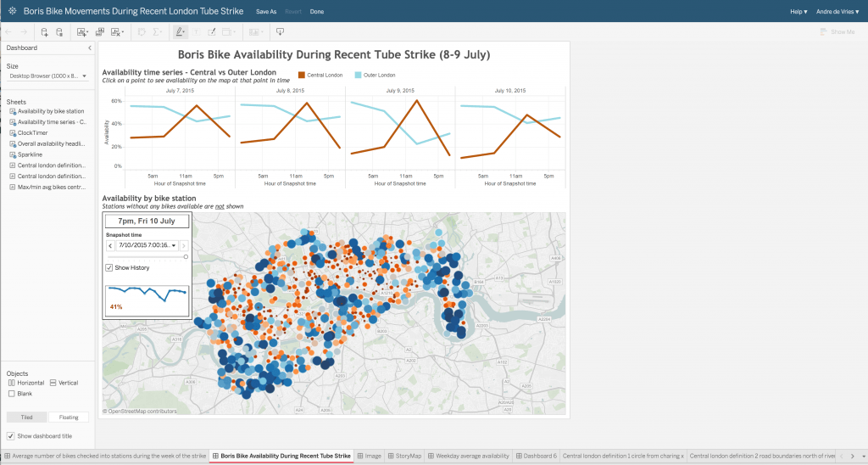Screen dimensions: 868x465
Task: Open the Weekday average availability tab
Action: pyautogui.click(x=469, y=457)
